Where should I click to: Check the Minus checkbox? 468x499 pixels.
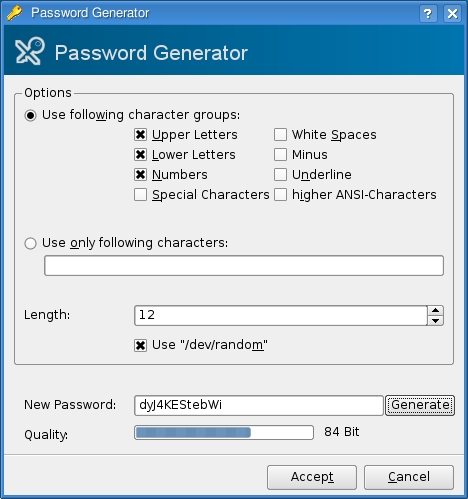coord(280,154)
